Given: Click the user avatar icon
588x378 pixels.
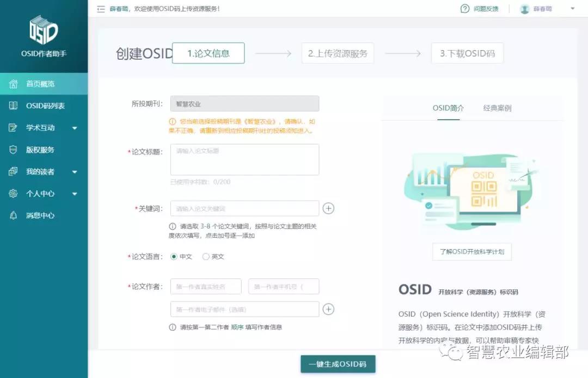Looking at the screenshot, I should 524,9.
